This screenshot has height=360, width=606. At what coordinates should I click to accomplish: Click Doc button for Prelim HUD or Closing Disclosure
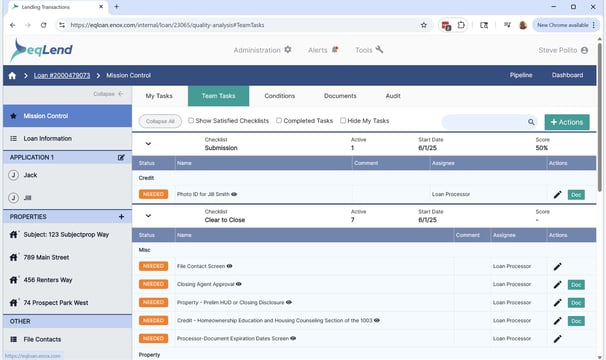coord(576,303)
